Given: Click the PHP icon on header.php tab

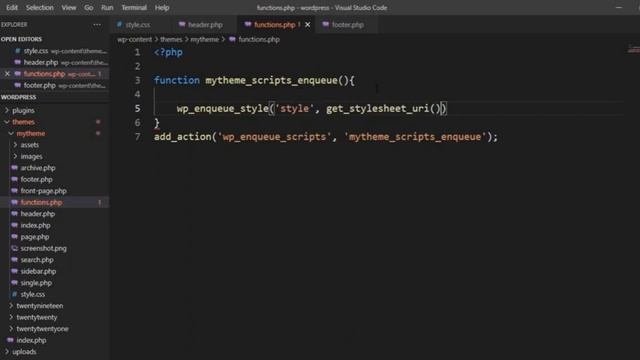Looking at the screenshot, I should (182, 24).
